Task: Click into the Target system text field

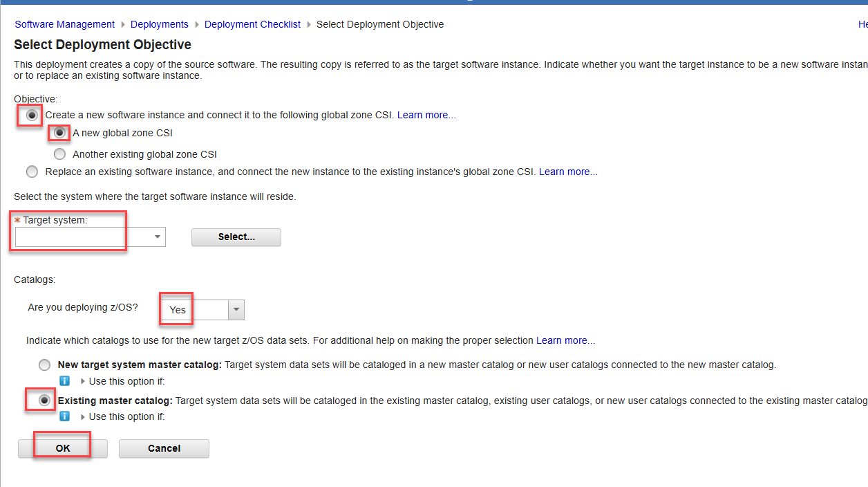Action: click(x=83, y=237)
